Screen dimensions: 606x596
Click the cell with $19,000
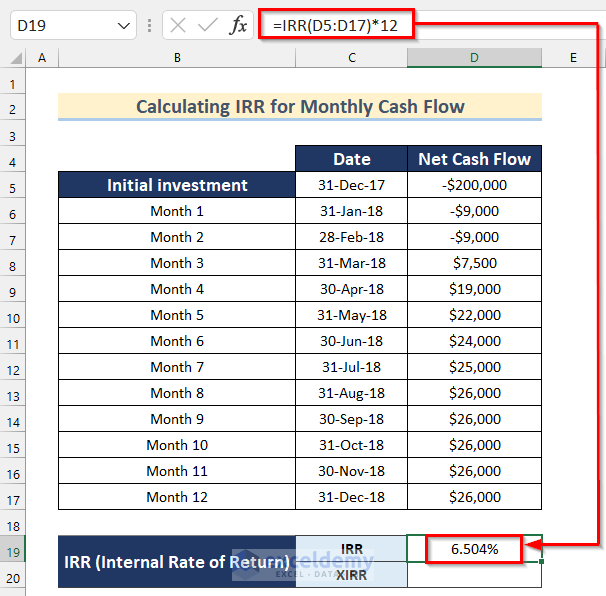coord(474,289)
